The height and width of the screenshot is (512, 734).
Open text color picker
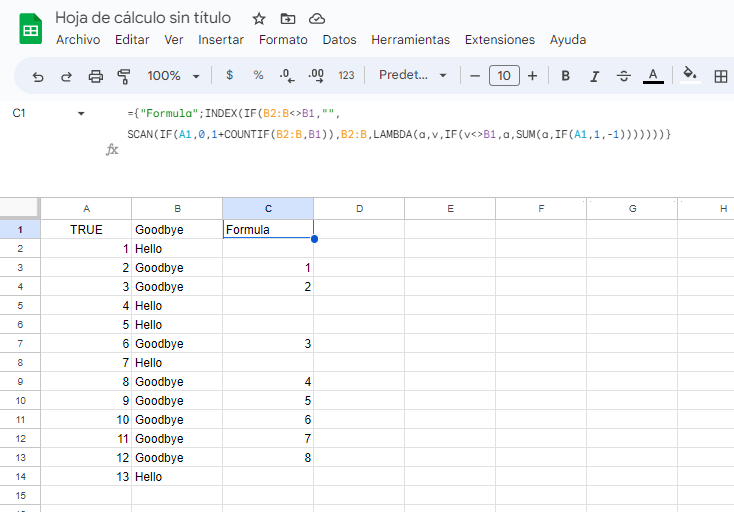pyautogui.click(x=653, y=76)
